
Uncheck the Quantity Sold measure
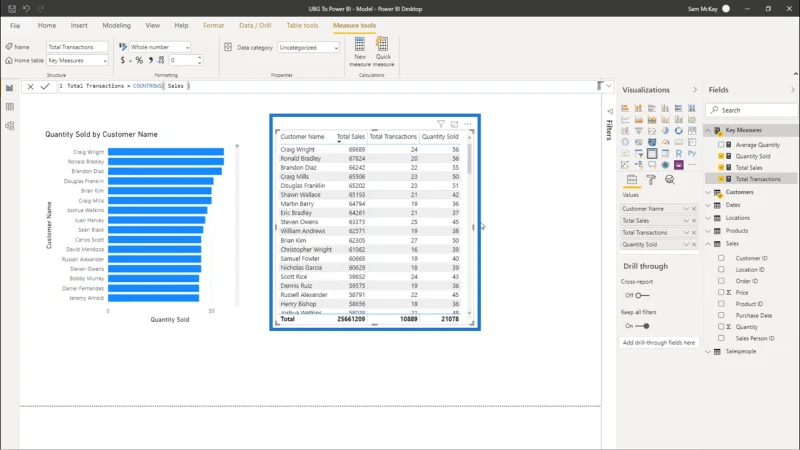(721, 156)
